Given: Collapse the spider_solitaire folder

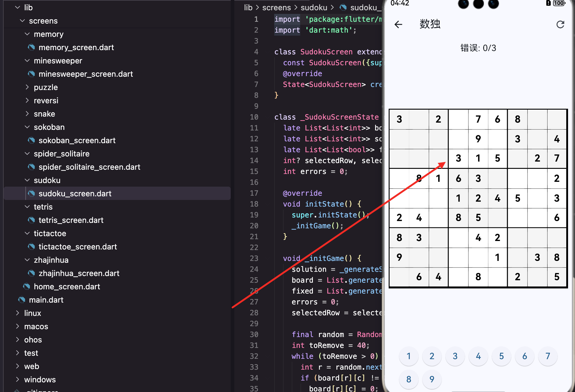Looking at the screenshot, I should click(27, 154).
